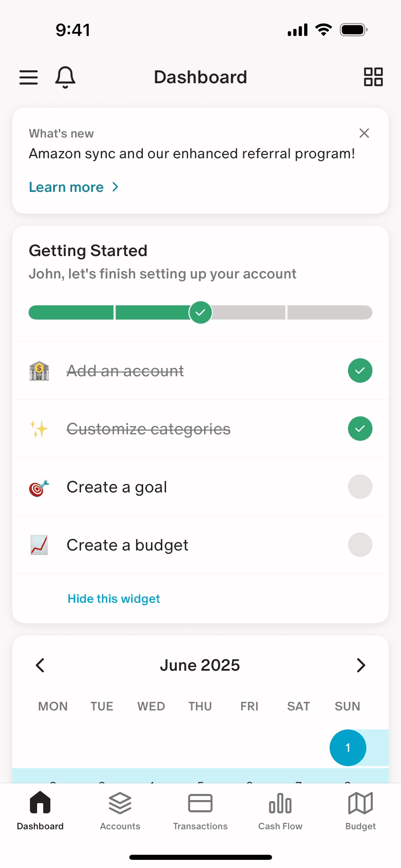The width and height of the screenshot is (401, 868).
Task: Toggle the Add an account checkmark
Action: pos(360,370)
